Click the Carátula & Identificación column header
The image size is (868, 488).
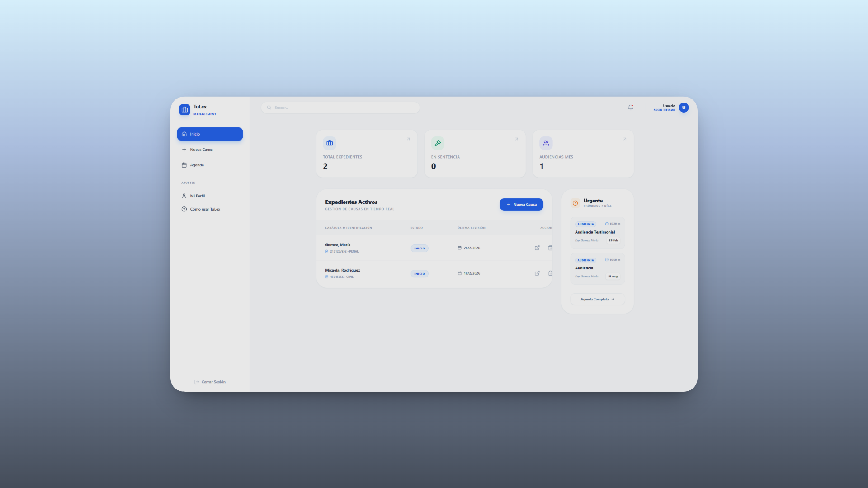pos(349,228)
